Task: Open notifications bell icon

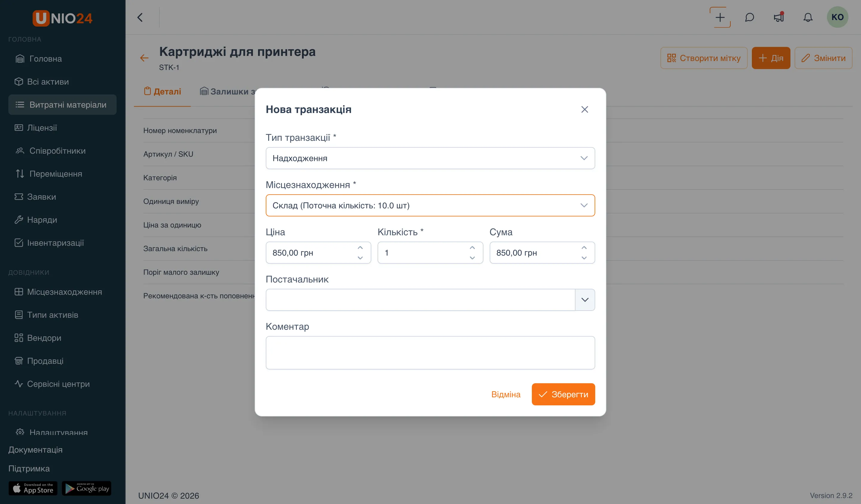Action: pyautogui.click(x=808, y=17)
